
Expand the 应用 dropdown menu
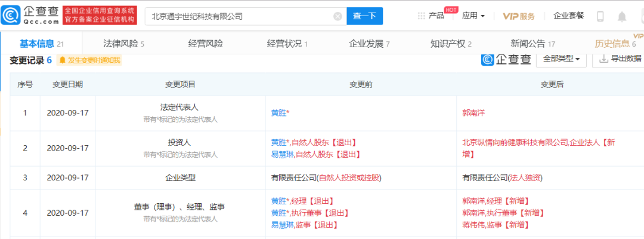[473, 16]
